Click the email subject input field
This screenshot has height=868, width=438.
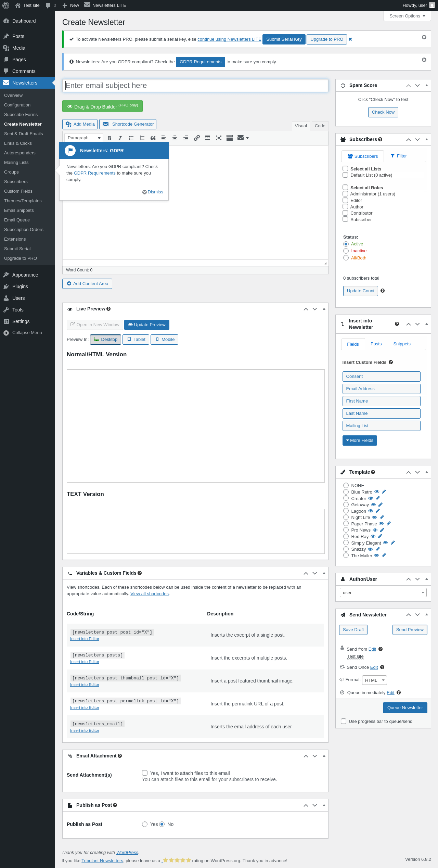tap(195, 86)
